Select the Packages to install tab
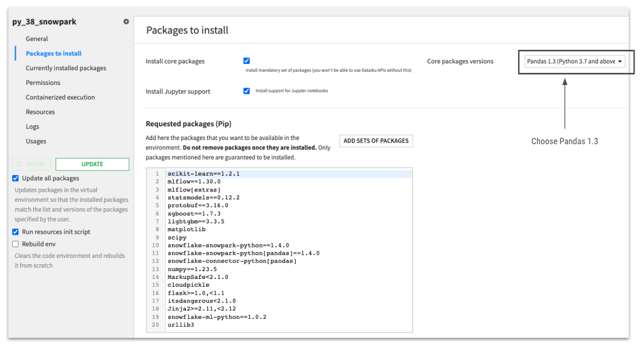Image resolution: width=644 pixels, height=346 pixels. click(x=54, y=53)
